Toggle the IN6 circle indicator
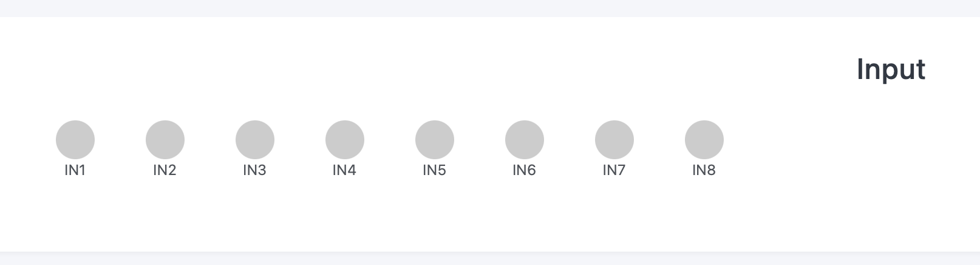The height and width of the screenshot is (265, 980). (x=525, y=140)
